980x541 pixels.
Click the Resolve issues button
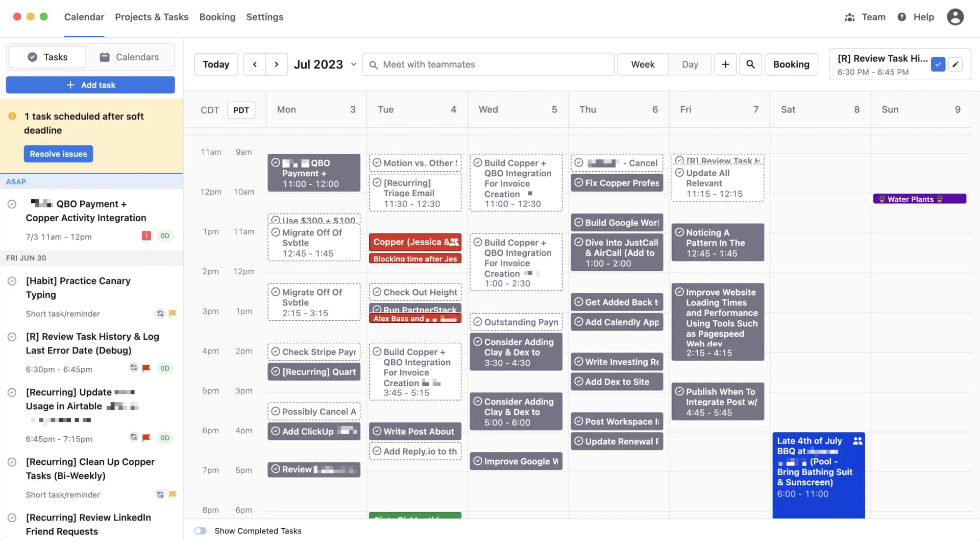58,154
